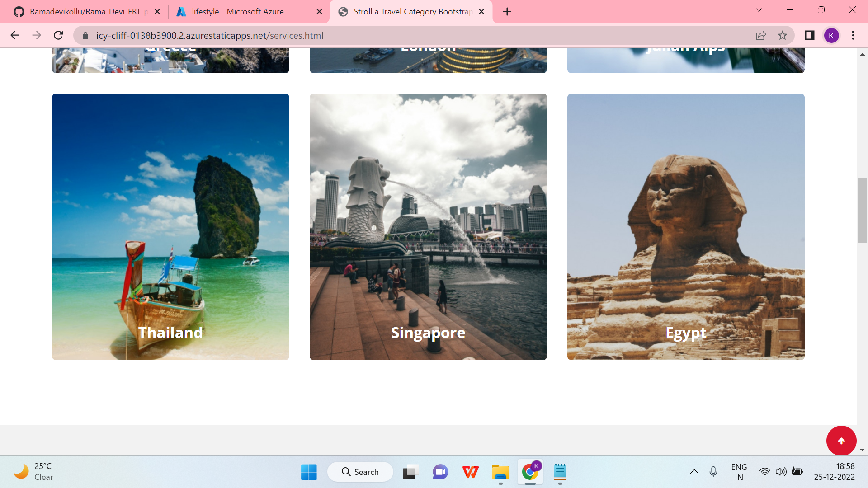Open the Thailand destination card

pyautogui.click(x=170, y=226)
